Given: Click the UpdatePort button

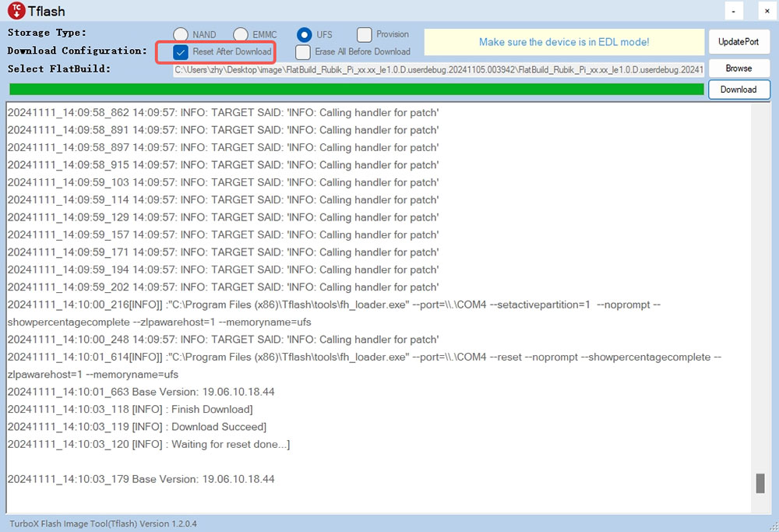Looking at the screenshot, I should 738,42.
